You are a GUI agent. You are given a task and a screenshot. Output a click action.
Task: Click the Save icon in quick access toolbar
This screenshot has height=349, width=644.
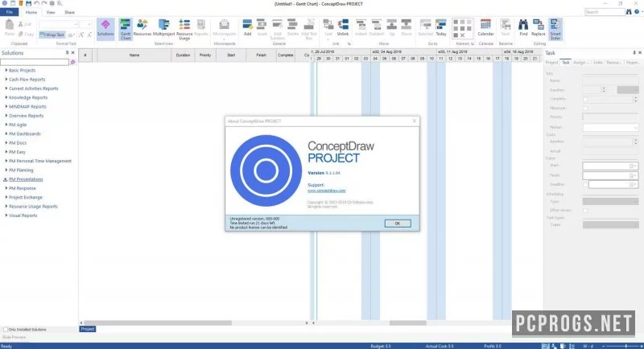pyautogui.click(x=28, y=3)
